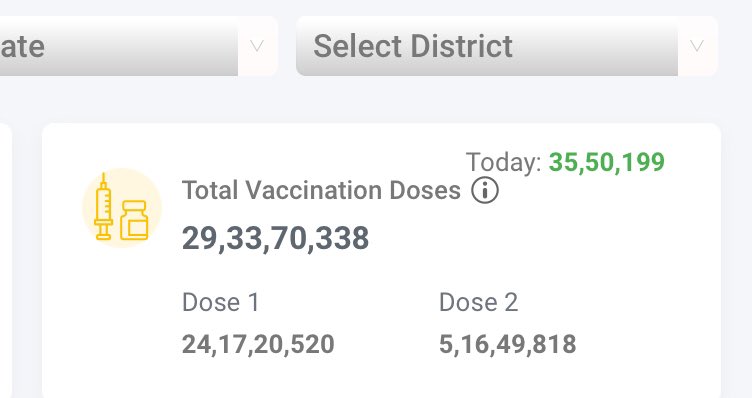Image resolution: width=752 pixels, height=398 pixels.
Task: Click the 'Select District' placeholder text
Action: [x=413, y=46]
